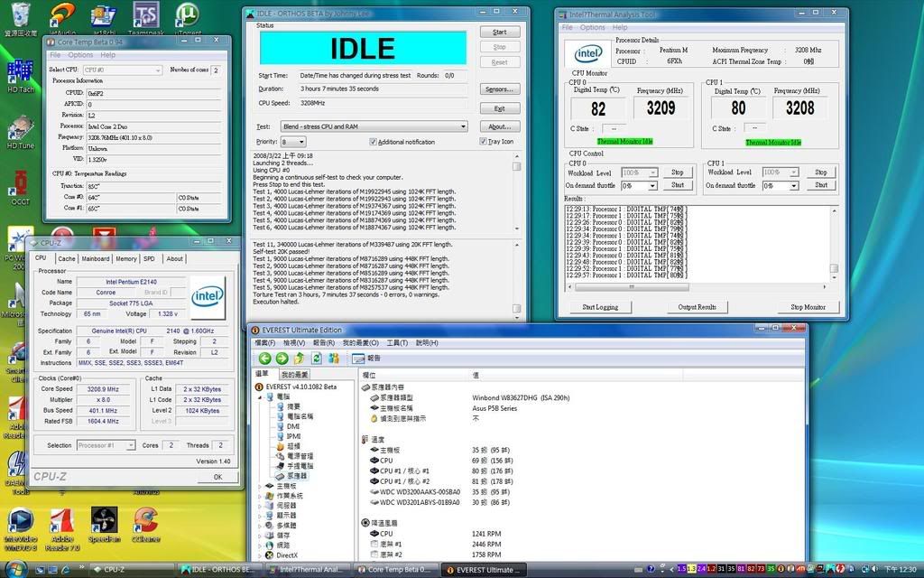The height and width of the screenshot is (578, 924).
Task: Select InterVideo WinDVD 8 desktop icon
Action: coord(21,529)
